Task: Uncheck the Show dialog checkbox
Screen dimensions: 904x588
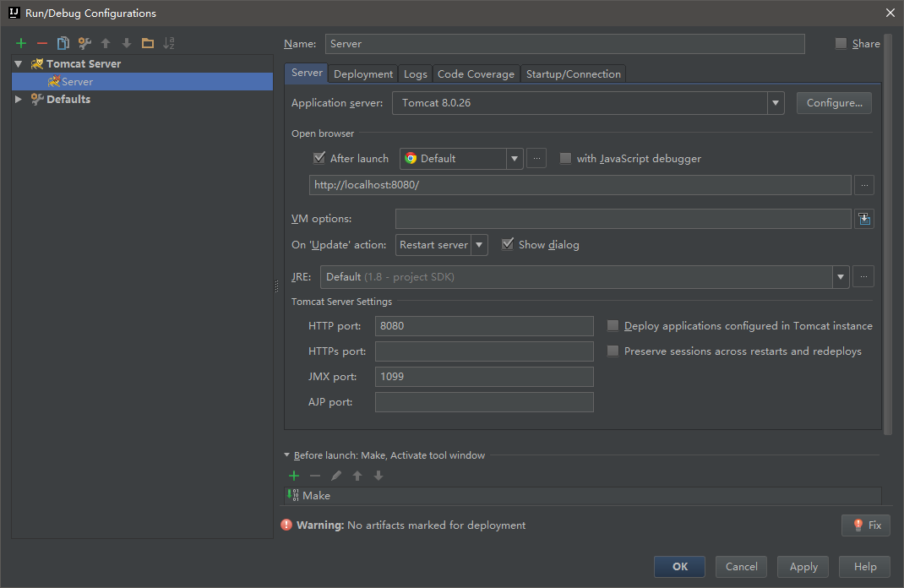Action: [x=508, y=244]
